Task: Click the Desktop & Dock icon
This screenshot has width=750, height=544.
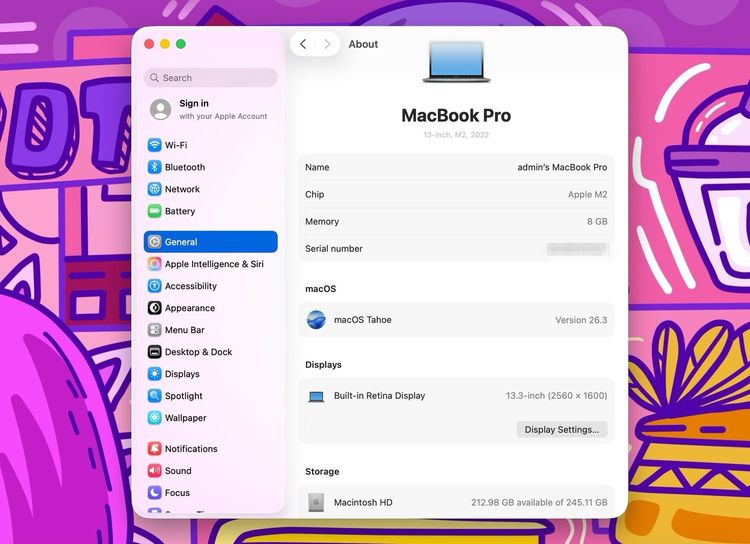Action: pyautogui.click(x=154, y=352)
